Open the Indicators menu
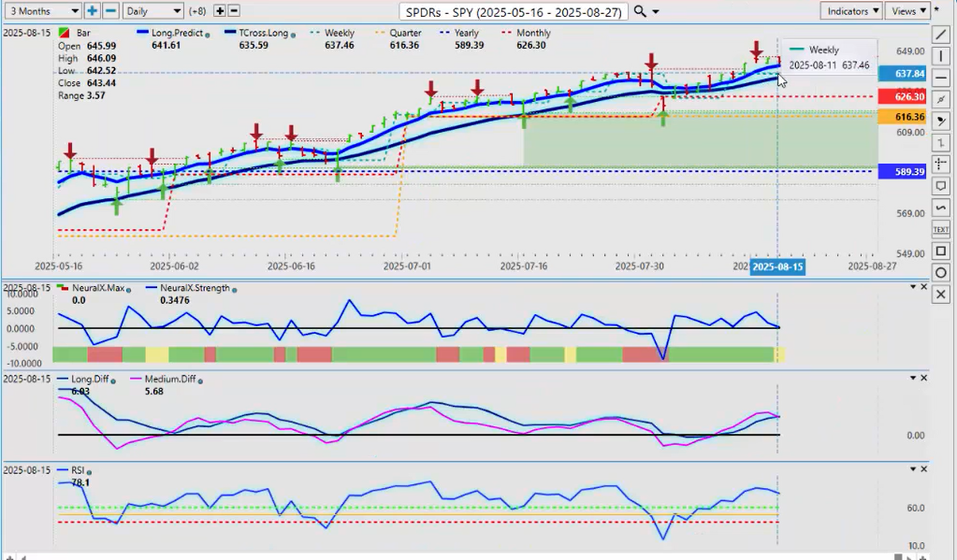The height and width of the screenshot is (560, 957). pos(852,11)
